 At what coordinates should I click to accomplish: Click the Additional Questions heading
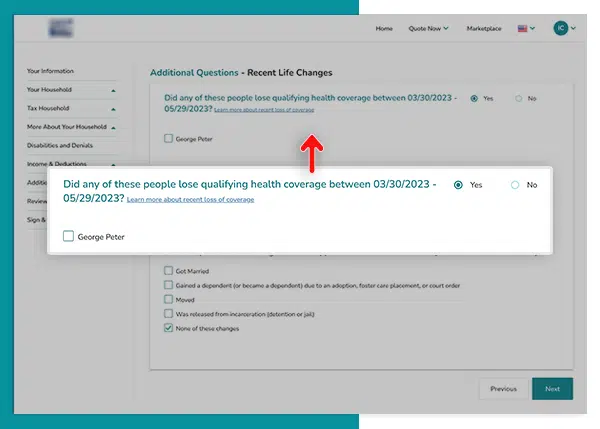pyautogui.click(x=194, y=72)
